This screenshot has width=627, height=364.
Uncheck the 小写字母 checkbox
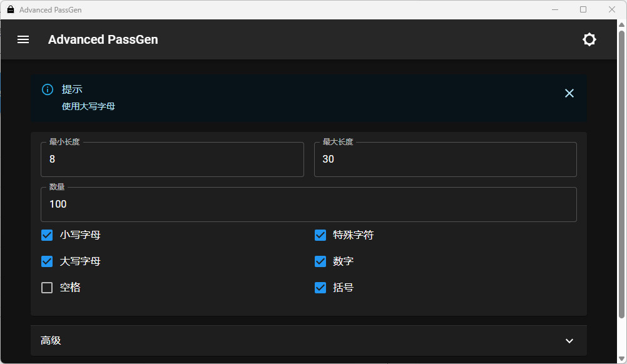[x=47, y=235]
